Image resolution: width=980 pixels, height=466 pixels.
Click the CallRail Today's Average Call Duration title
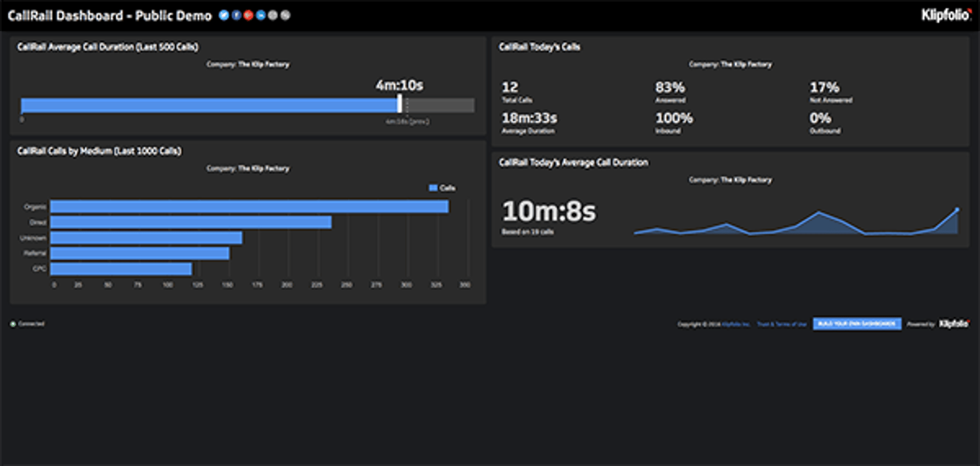click(x=574, y=162)
